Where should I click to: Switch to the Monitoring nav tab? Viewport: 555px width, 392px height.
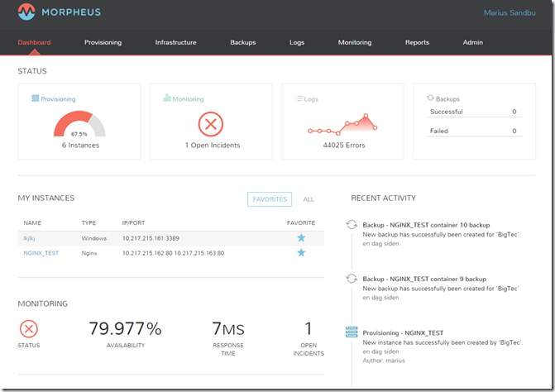click(x=354, y=42)
